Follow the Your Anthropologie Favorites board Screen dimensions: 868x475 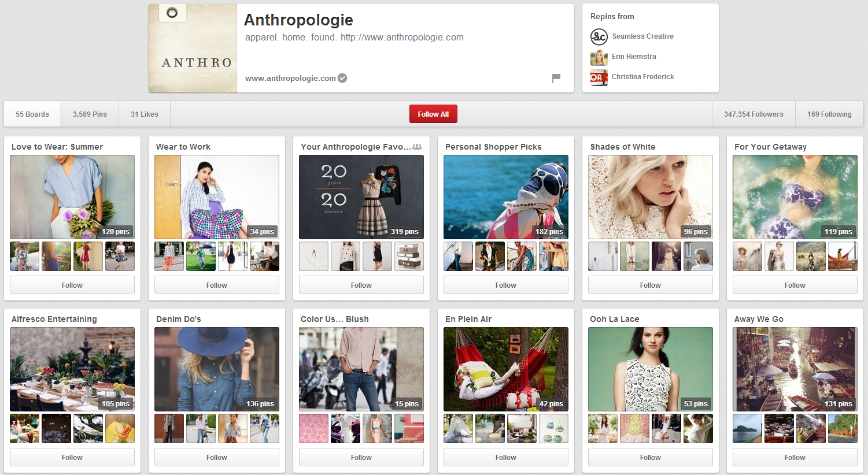click(x=361, y=285)
